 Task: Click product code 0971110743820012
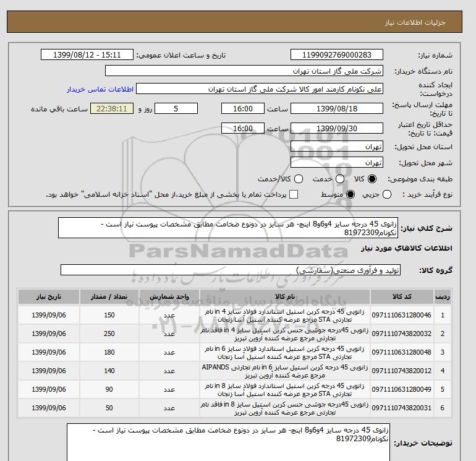(401, 371)
